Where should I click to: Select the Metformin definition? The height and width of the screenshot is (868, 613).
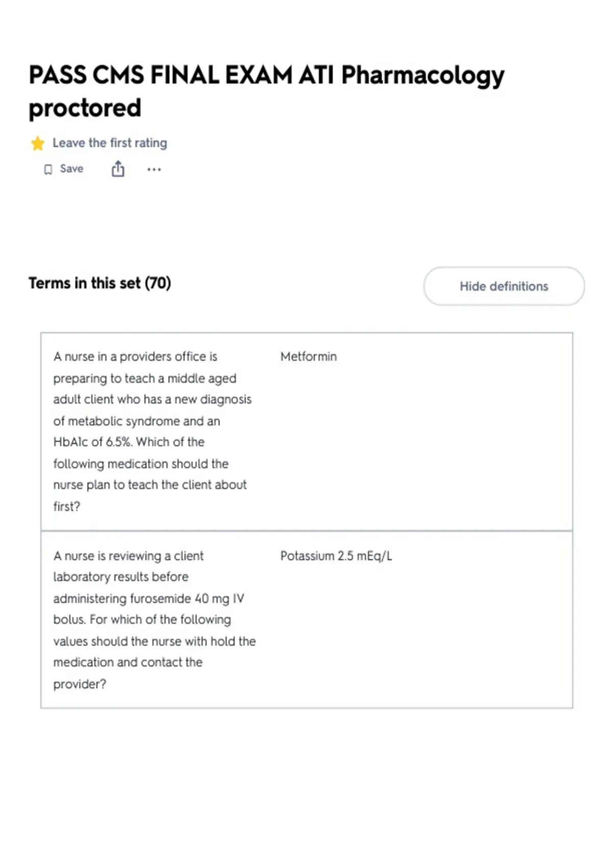pos(309,356)
